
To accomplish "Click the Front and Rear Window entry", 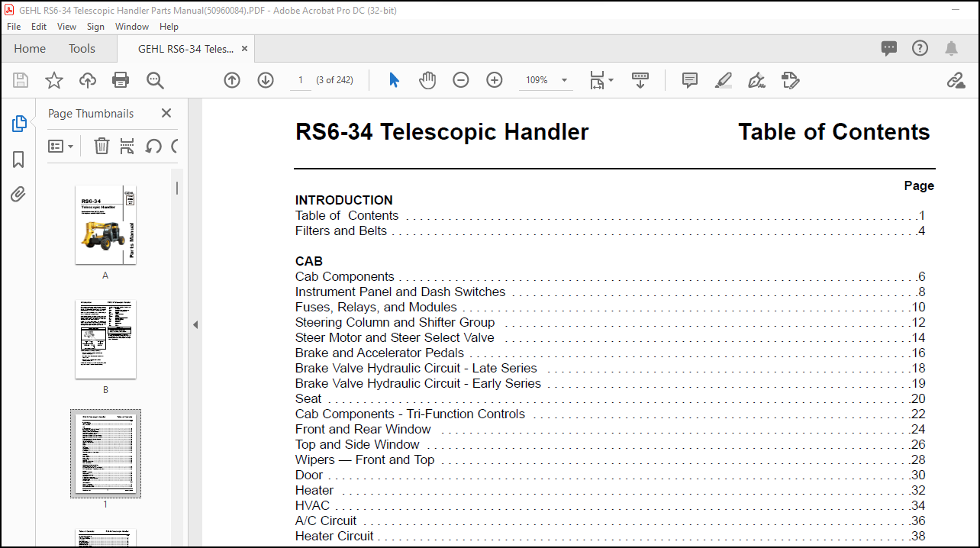I will pyautogui.click(x=610, y=429).
